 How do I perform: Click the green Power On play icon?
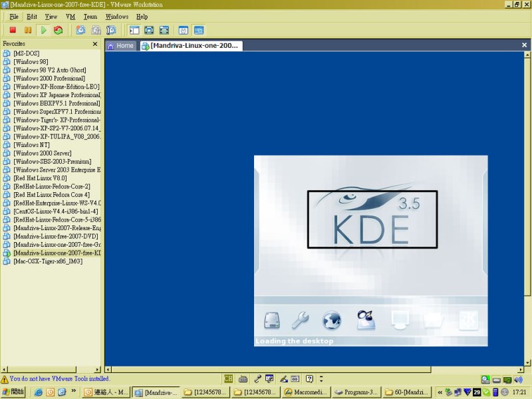43,30
